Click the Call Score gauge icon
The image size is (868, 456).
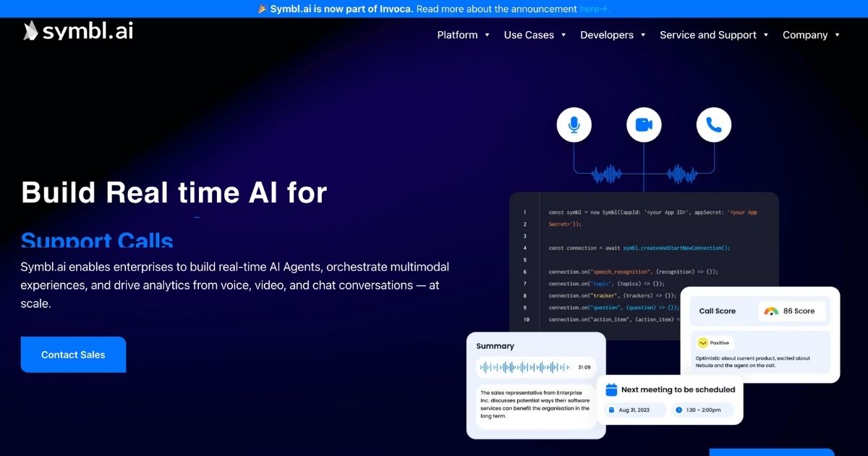pos(771,311)
